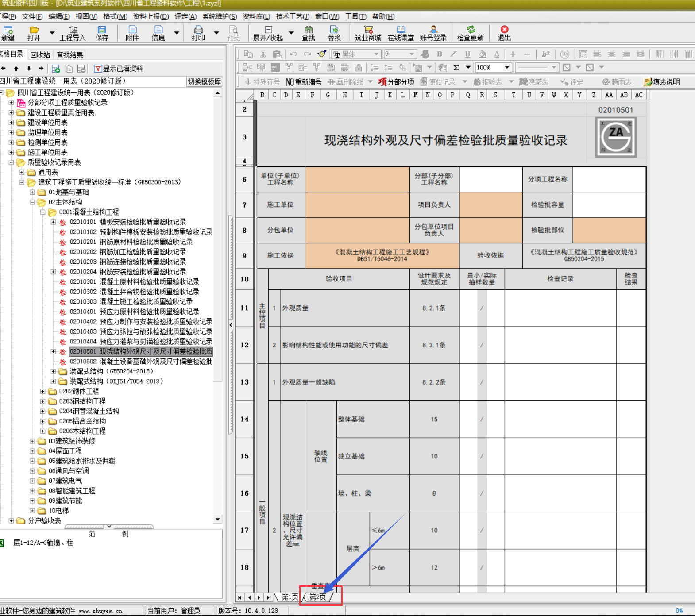The image size is (695, 616).
Task: Click the 账号登录 account login icon
Action: tap(433, 33)
